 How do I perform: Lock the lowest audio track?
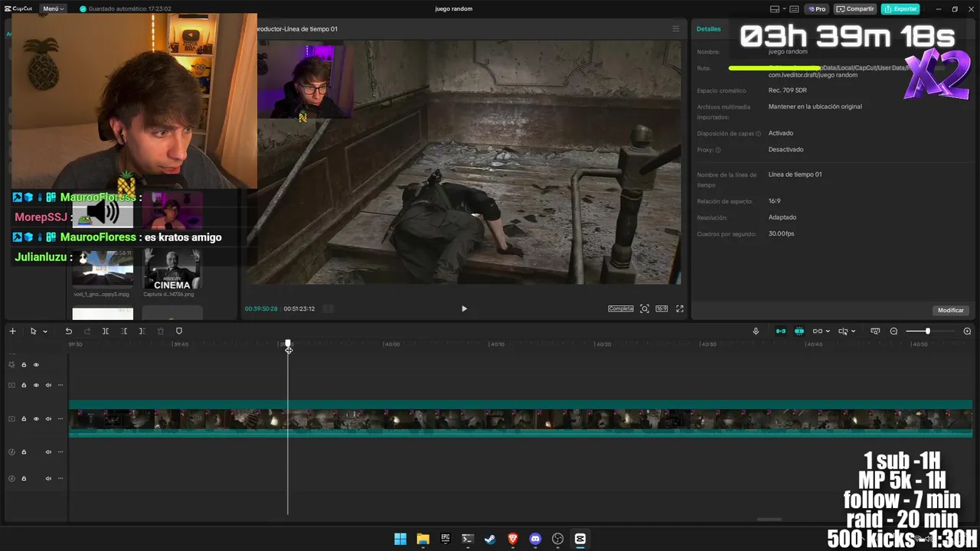tap(24, 478)
